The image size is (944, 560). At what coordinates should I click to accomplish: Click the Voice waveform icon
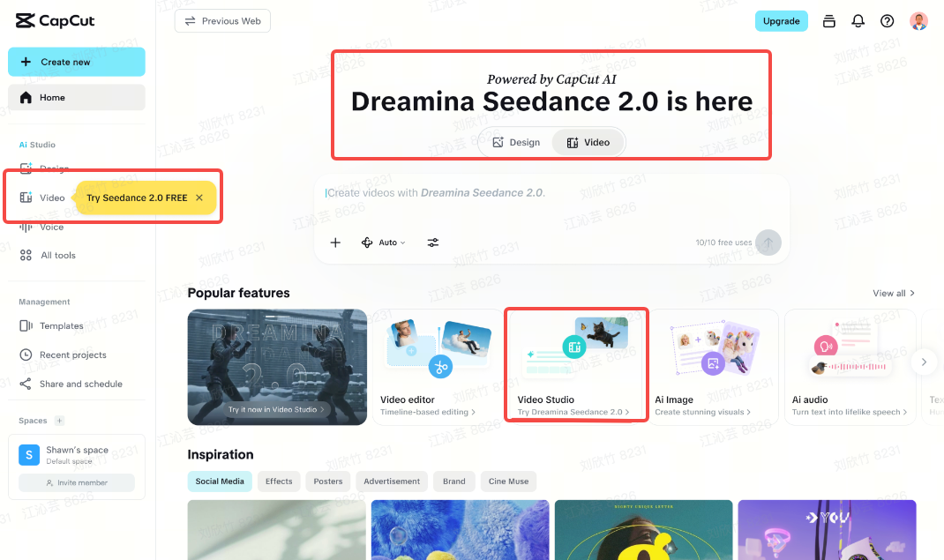click(26, 227)
